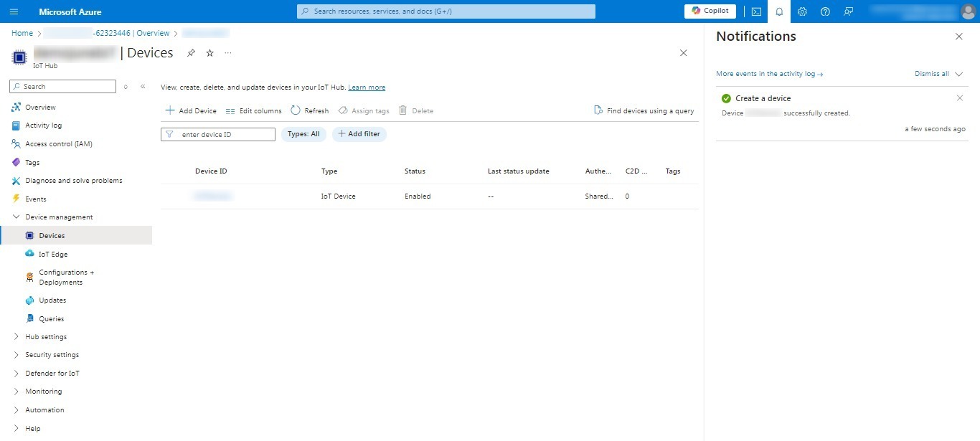Expand the Hub settings section

(46, 337)
